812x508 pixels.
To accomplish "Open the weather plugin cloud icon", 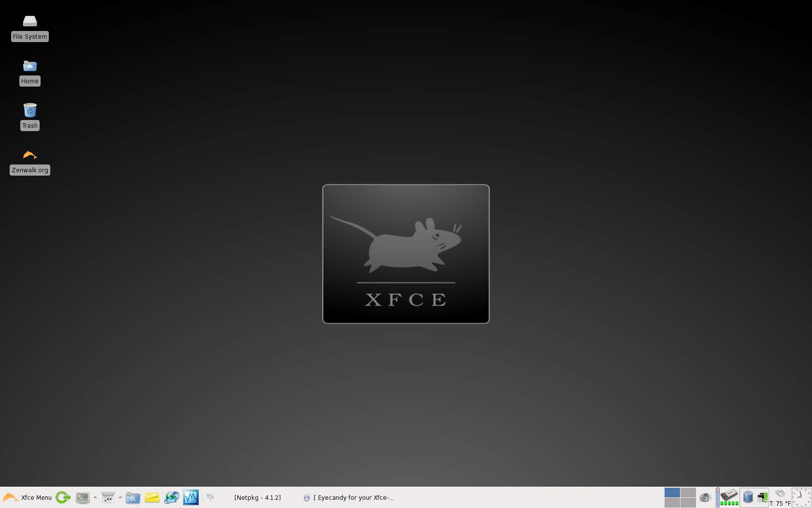I will 780,493.
